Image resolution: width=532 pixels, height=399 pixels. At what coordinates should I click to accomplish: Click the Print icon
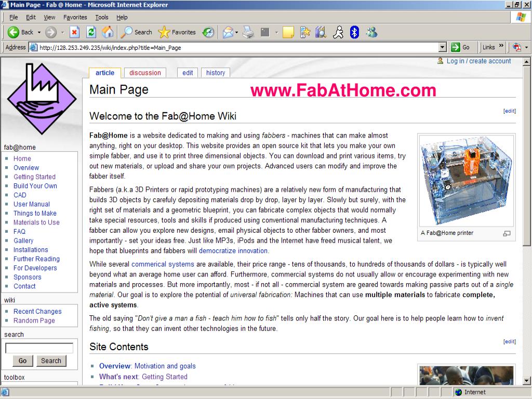point(249,32)
